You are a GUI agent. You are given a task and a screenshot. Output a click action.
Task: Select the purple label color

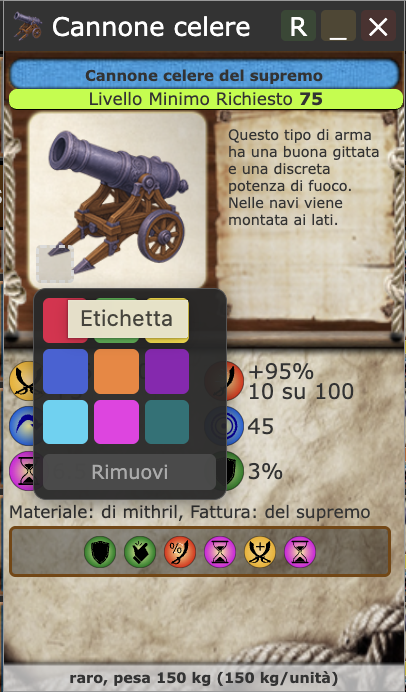167,372
